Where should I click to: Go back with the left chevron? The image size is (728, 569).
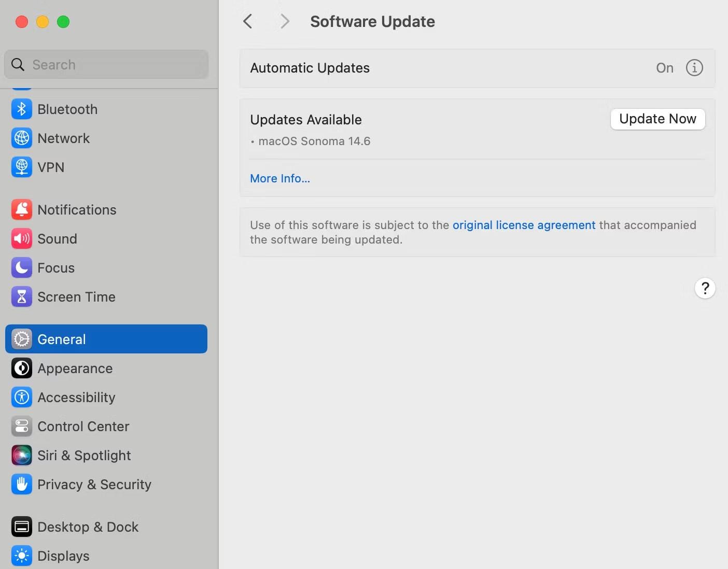248,21
